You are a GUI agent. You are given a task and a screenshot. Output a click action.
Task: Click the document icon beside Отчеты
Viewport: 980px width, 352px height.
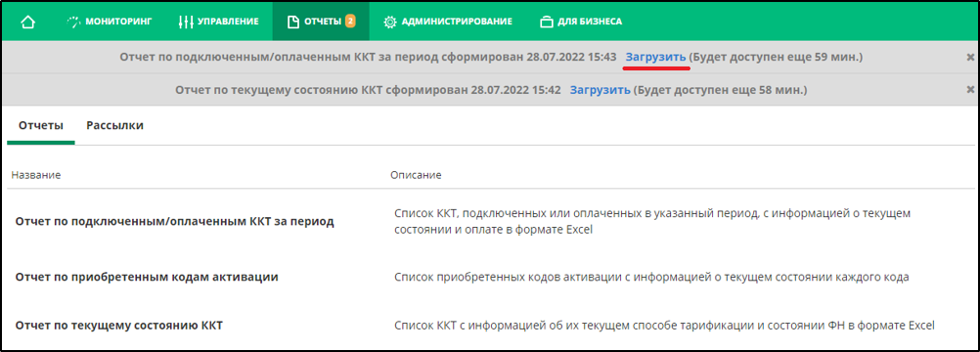(x=292, y=22)
